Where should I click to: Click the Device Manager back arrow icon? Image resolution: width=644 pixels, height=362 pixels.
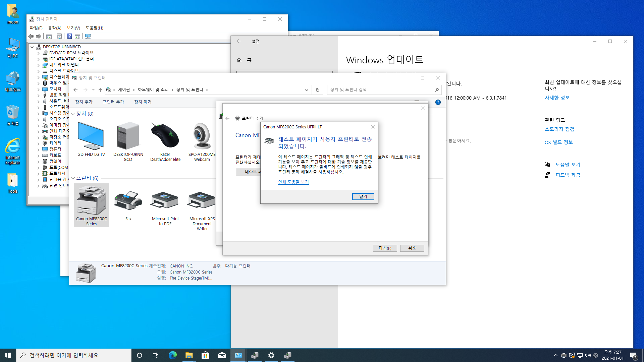point(31,36)
